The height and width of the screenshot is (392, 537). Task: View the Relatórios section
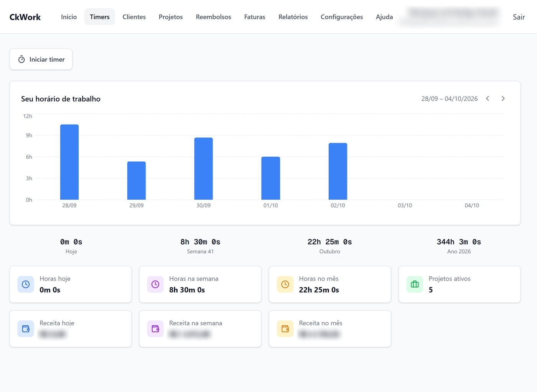tap(293, 17)
